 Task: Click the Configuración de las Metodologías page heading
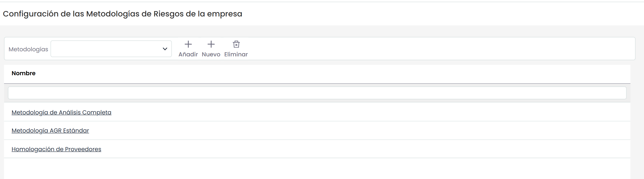pos(123,14)
